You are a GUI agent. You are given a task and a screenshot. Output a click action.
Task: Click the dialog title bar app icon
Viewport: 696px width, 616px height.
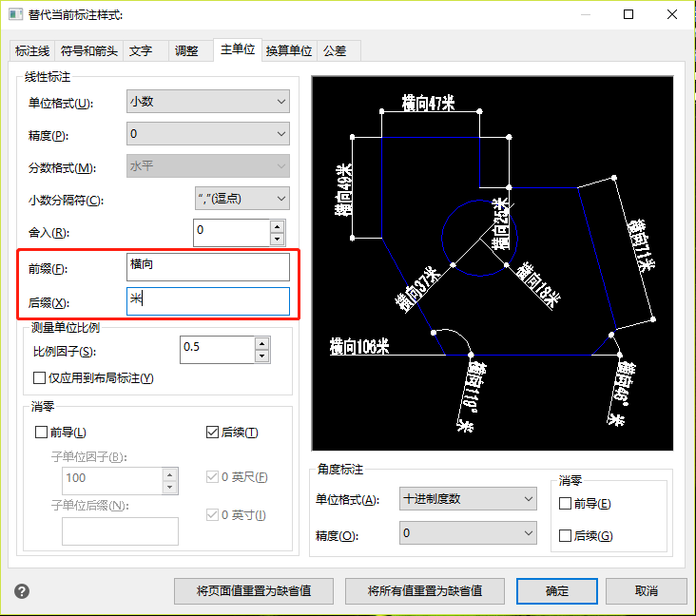coord(15,14)
